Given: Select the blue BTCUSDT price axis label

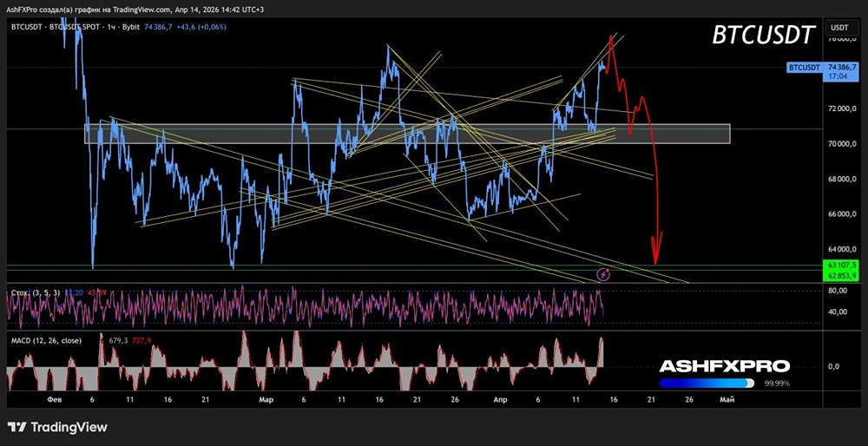Looking at the screenshot, I should click(x=805, y=68).
